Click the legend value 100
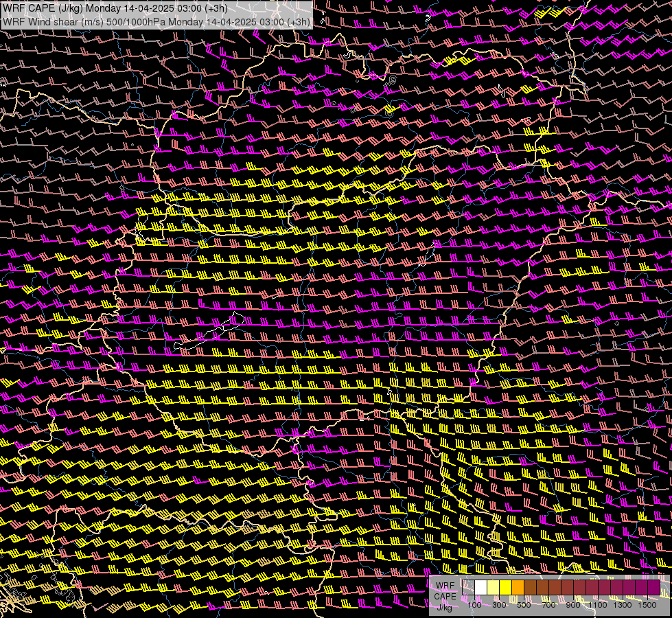Image resolution: width=672 pixels, height=618 pixels. click(474, 605)
